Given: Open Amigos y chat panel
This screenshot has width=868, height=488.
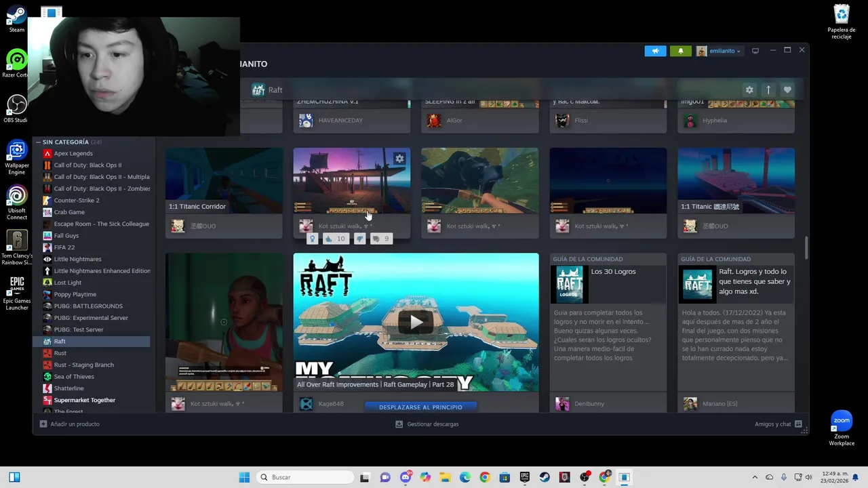Looking at the screenshot, I should (778, 424).
